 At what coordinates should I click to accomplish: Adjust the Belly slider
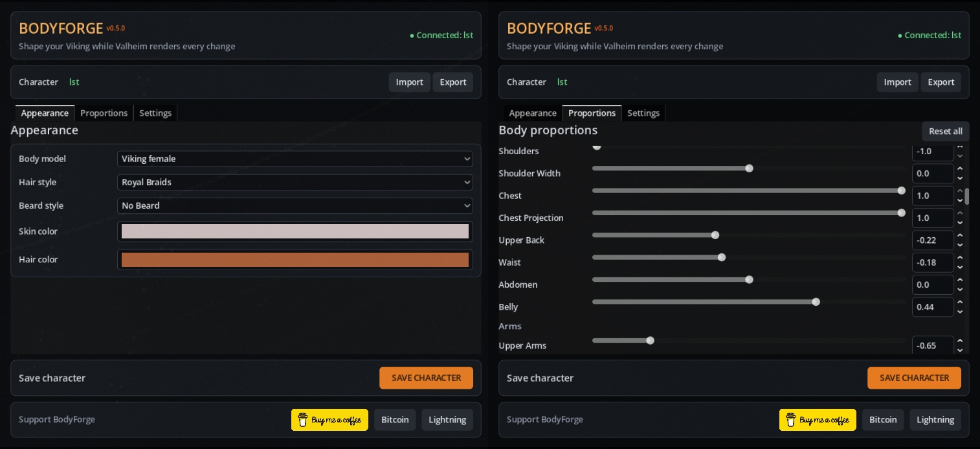tap(749, 302)
